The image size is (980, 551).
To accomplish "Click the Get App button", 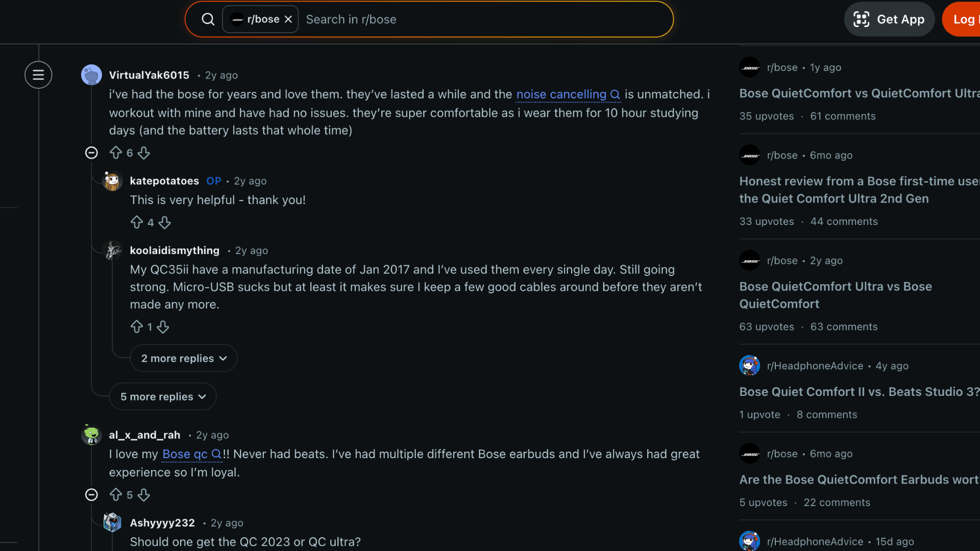I will [x=889, y=19].
